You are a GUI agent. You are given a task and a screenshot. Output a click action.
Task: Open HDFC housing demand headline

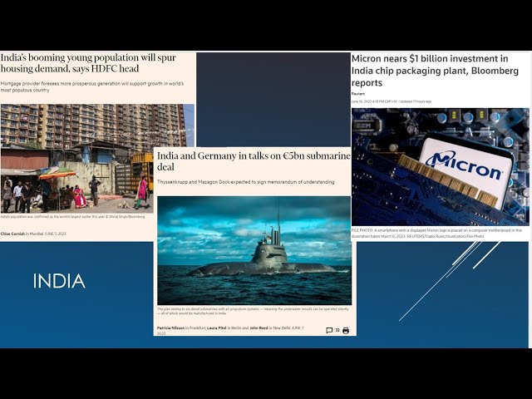coord(88,63)
